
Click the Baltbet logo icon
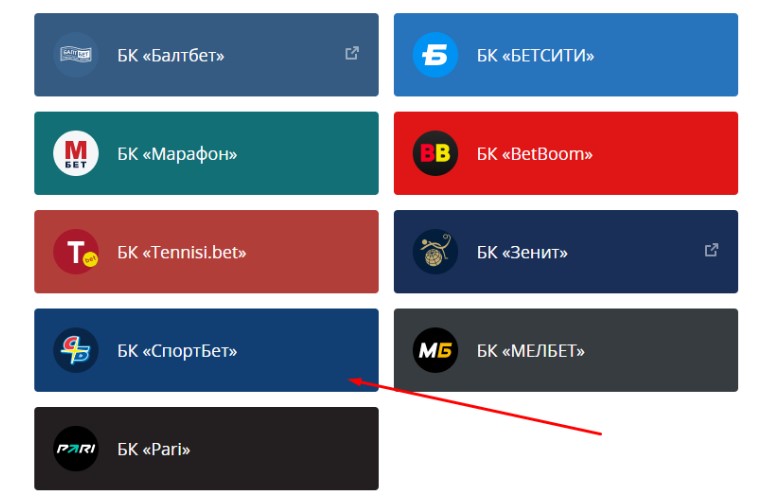coord(76,55)
